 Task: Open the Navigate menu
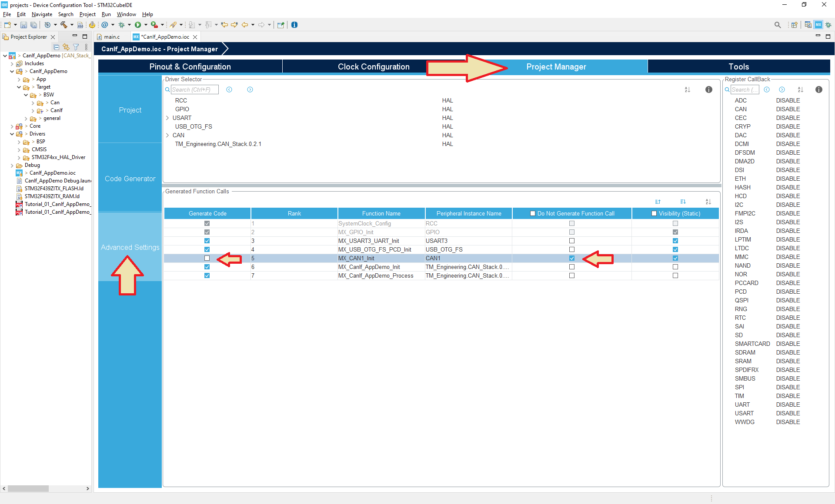coord(42,14)
